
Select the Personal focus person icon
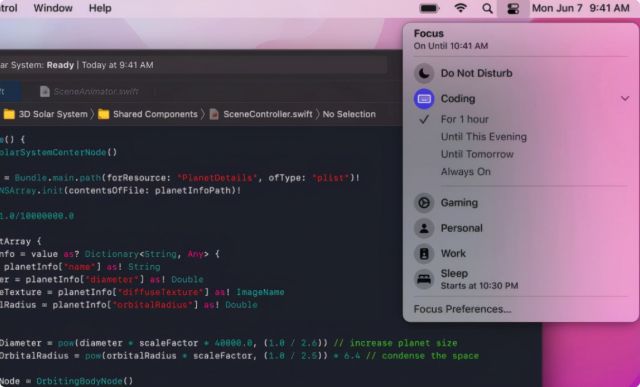[424, 228]
